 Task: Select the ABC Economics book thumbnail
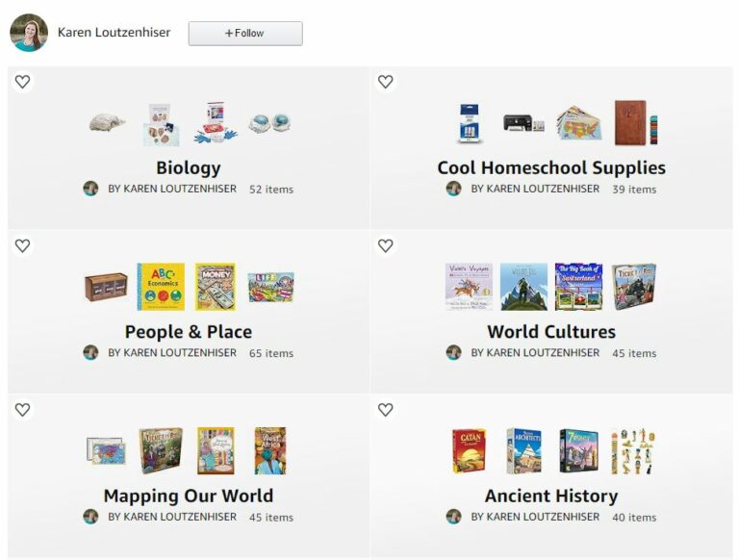pos(161,287)
